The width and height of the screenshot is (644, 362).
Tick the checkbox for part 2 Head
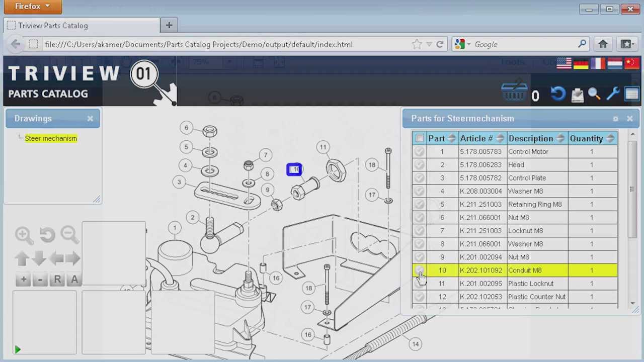click(420, 164)
